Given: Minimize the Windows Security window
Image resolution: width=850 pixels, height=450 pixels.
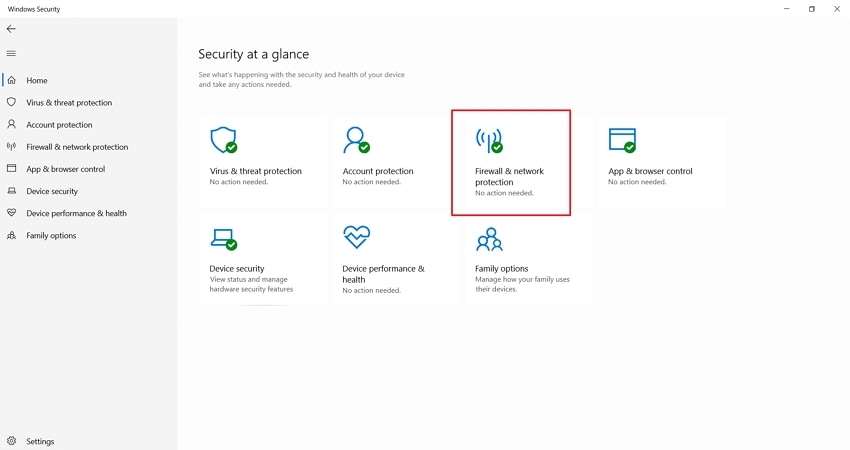Looking at the screenshot, I should click(787, 9).
